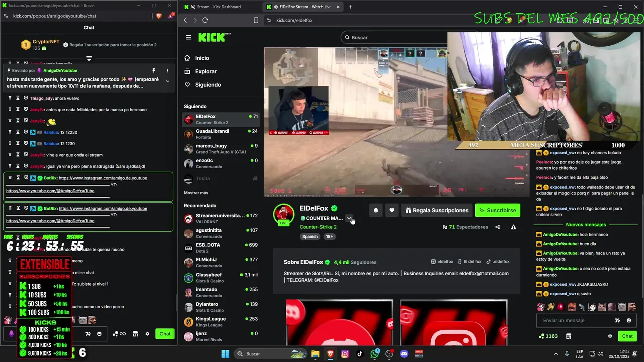
Task: Click the Brave shield icon in the popout window
Action: coord(159,16)
